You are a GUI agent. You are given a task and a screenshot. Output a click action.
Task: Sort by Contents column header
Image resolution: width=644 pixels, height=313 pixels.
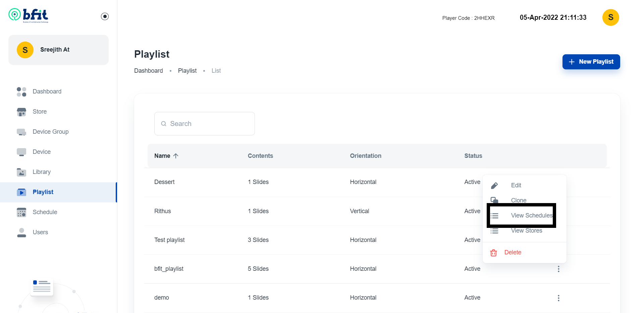pos(260,156)
